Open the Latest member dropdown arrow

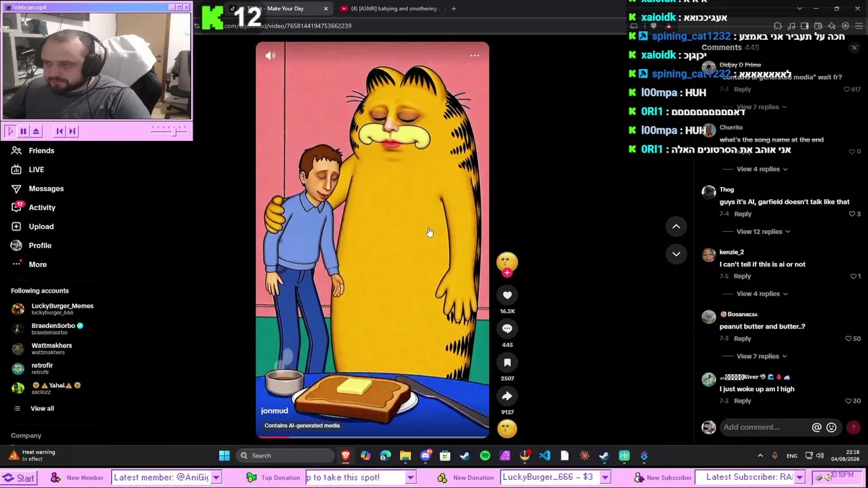click(216, 478)
